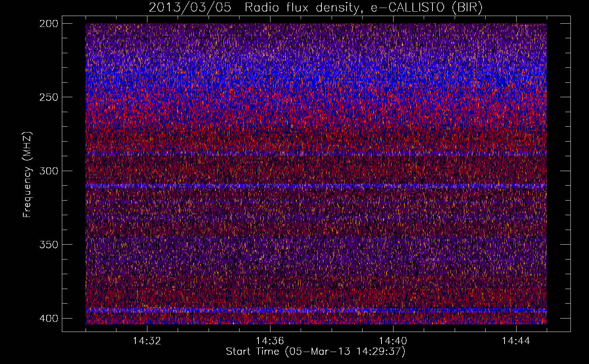The width and height of the screenshot is (589, 364).
Task: Select the "Frequency (MHZ)" y-axis label
Action: tap(27, 175)
